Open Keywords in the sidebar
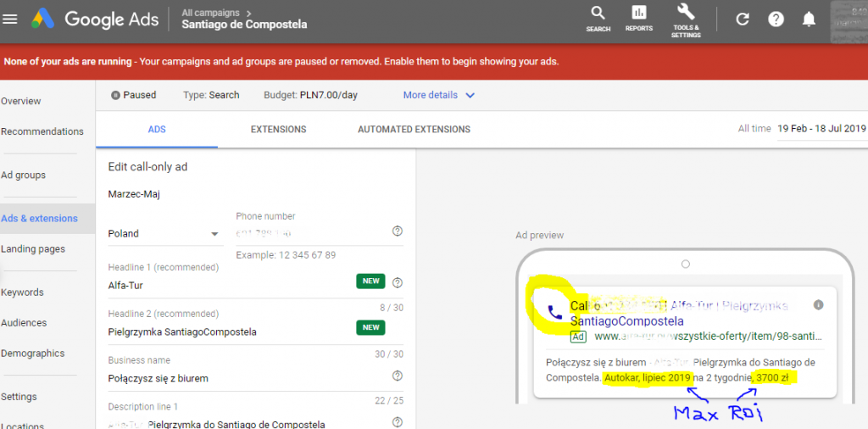Viewport: 868px width, 429px height. (x=22, y=292)
